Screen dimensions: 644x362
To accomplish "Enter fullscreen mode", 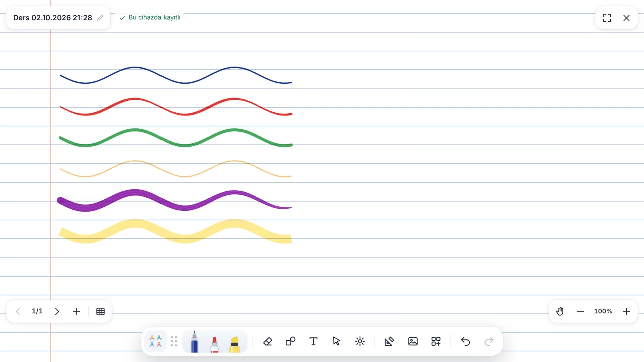I will (607, 18).
